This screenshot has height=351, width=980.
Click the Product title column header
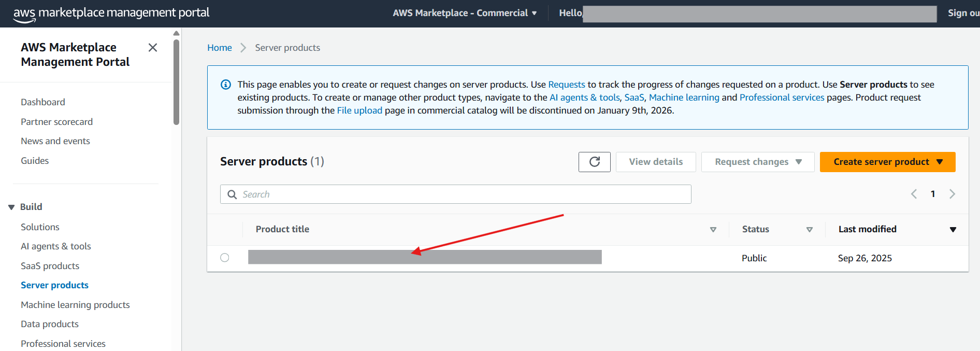point(282,229)
